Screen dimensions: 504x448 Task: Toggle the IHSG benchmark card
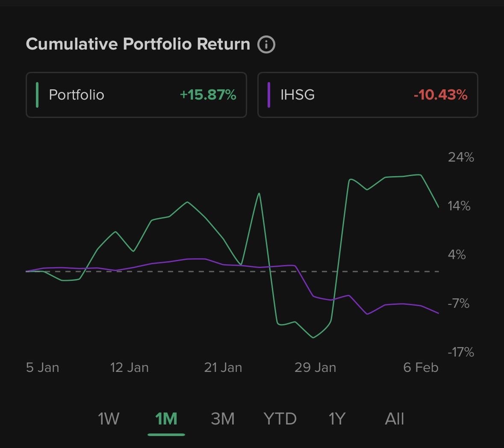368,94
